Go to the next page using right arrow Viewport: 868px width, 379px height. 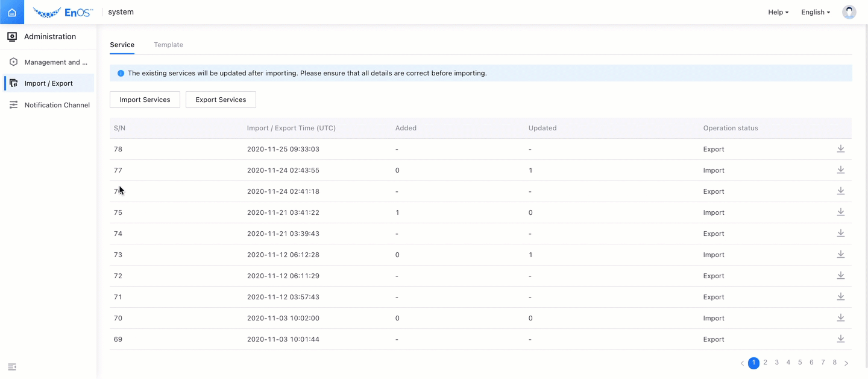pyautogui.click(x=846, y=363)
